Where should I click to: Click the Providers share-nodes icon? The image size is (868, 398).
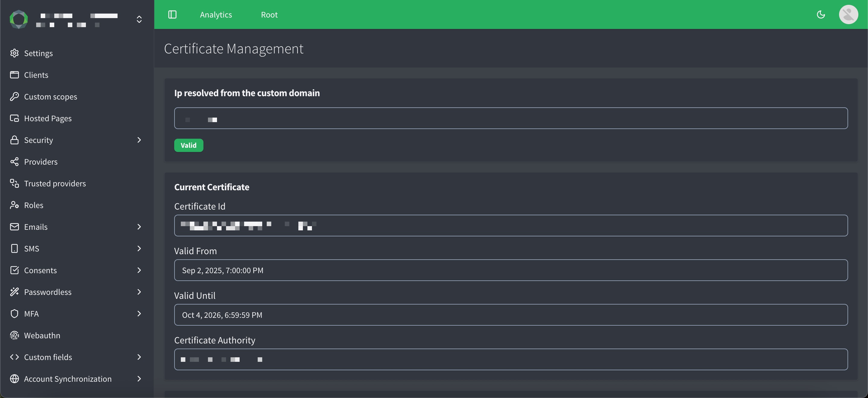pos(14,162)
